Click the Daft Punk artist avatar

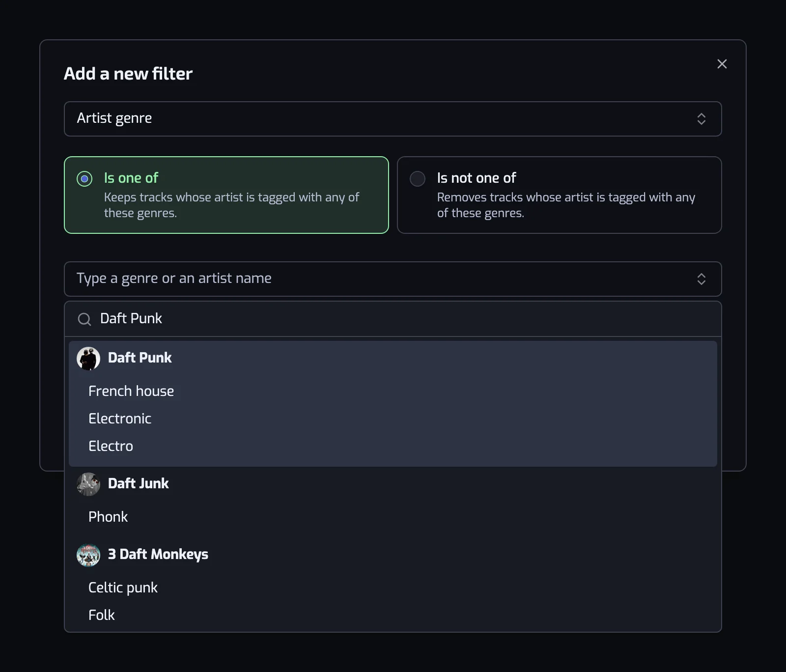pos(88,359)
